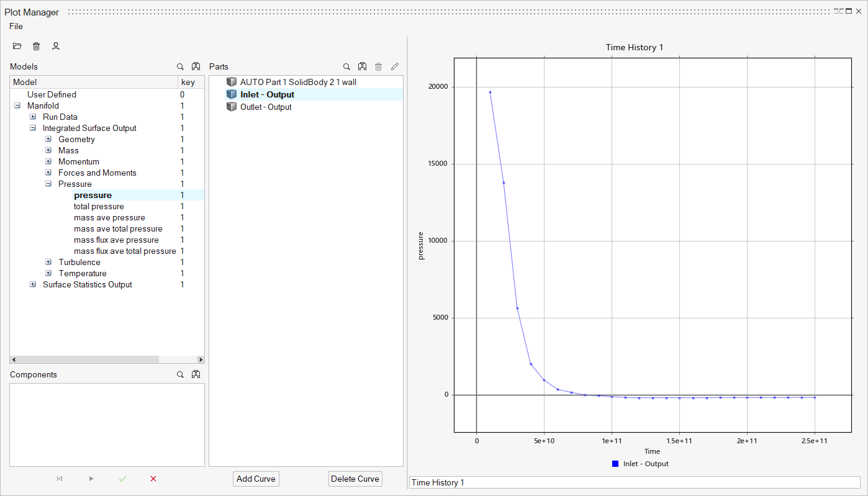Click the trash icon in top toolbar

tap(37, 46)
